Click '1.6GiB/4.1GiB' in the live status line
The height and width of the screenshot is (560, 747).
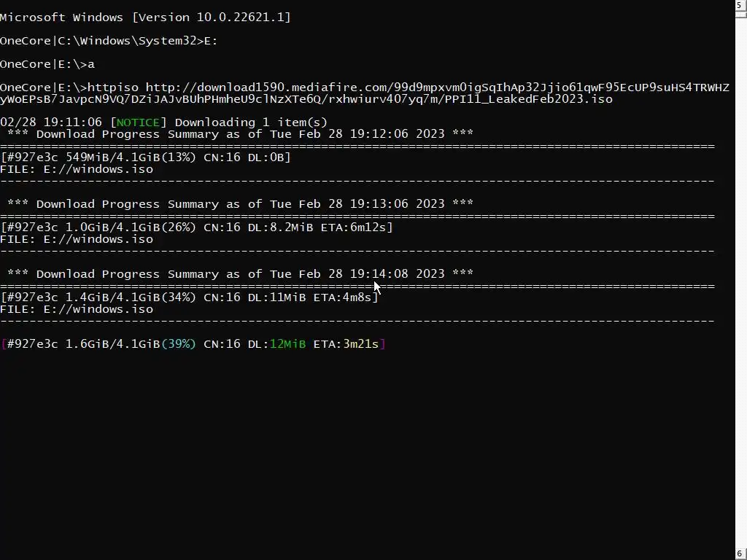point(112,344)
